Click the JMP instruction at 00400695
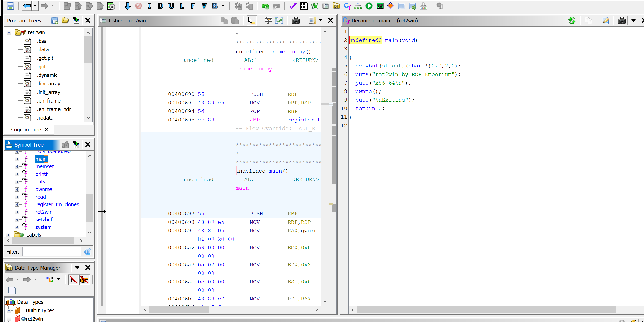644x322 pixels. [x=255, y=120]
